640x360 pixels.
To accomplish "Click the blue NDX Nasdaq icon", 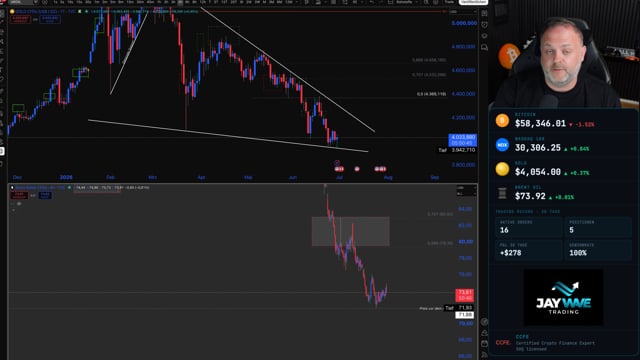I will (x=502, y=145).
